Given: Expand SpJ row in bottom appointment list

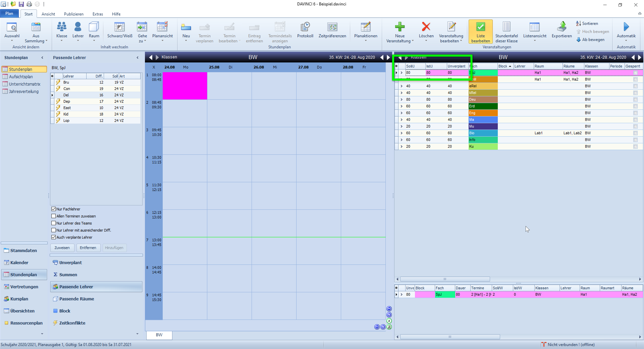Looking at the screenshot, I should tap(402, 294).
